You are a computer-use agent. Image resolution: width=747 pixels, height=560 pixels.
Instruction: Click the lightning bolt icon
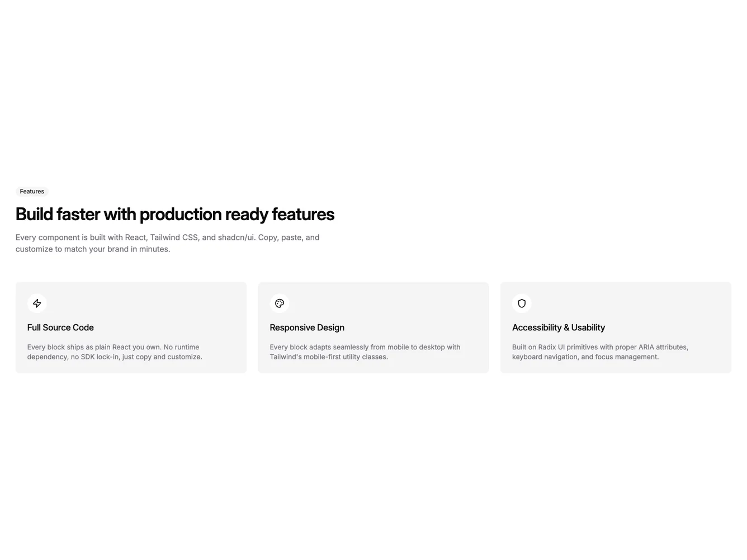(37, 303)
